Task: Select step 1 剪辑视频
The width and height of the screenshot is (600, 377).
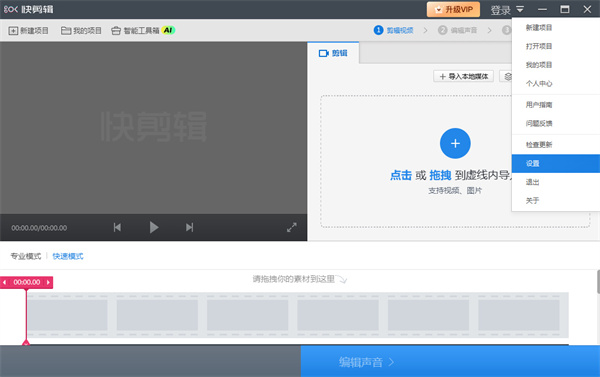Action: 394,30
